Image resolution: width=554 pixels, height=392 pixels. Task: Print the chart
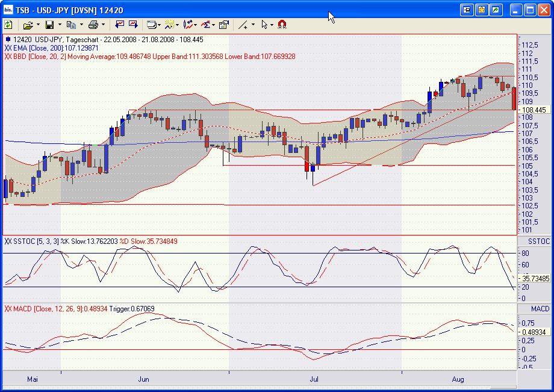point(95,25)
